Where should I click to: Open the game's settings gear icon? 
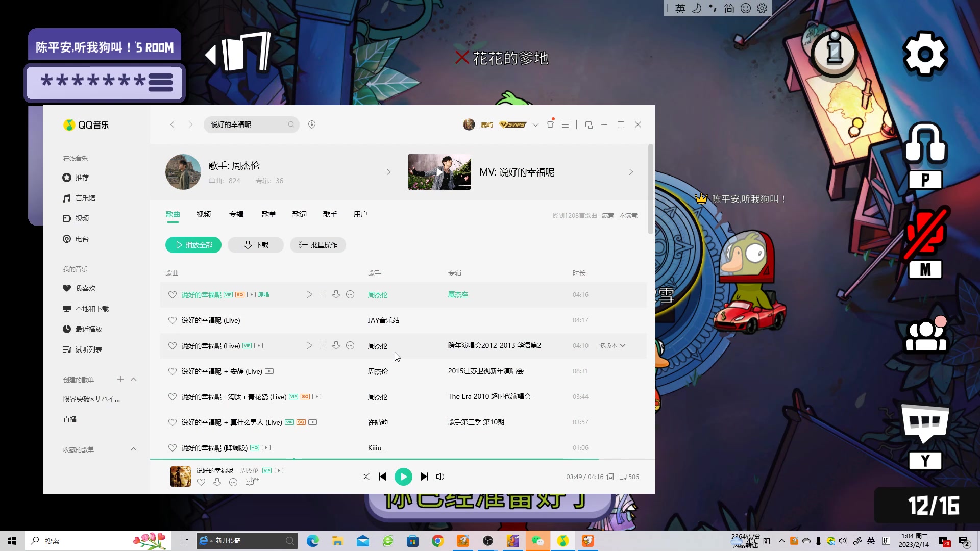(925, 54)
